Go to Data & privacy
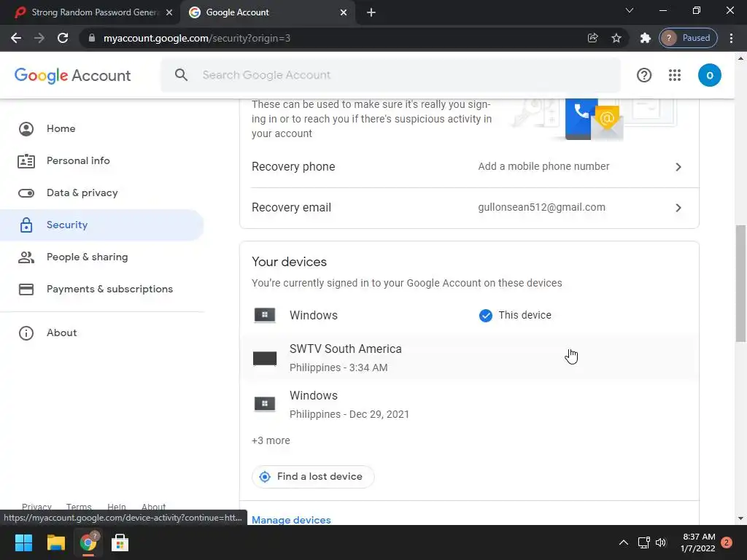Image resolution: width=747 pixels, height=560 pixels. point(82,192)
